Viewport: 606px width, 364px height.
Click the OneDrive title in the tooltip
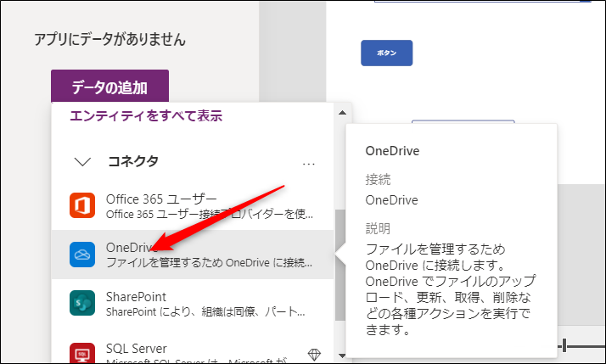click(x=392, y=151)
